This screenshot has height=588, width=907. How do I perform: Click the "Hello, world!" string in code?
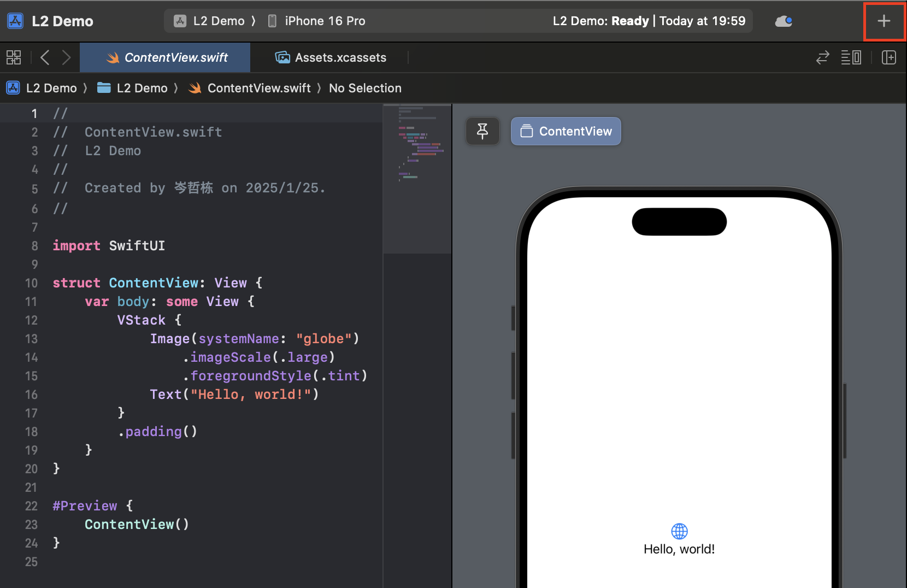tap(250, 395)
